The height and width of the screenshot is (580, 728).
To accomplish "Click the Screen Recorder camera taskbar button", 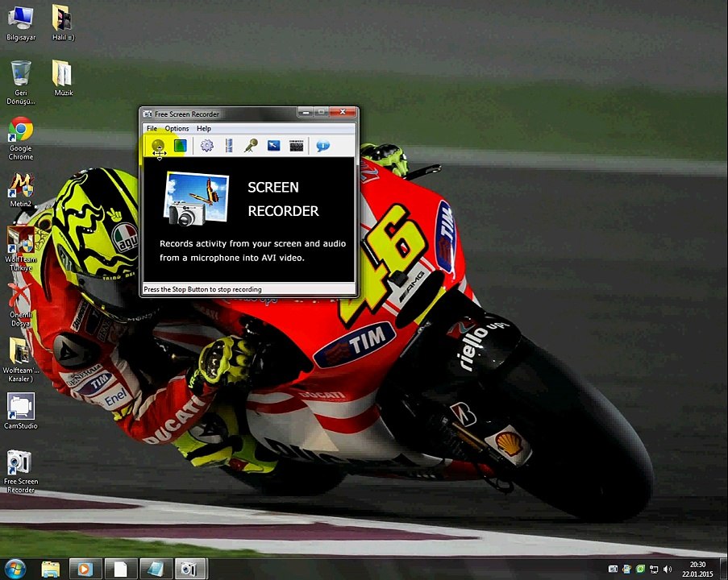I will coord(190,569).
